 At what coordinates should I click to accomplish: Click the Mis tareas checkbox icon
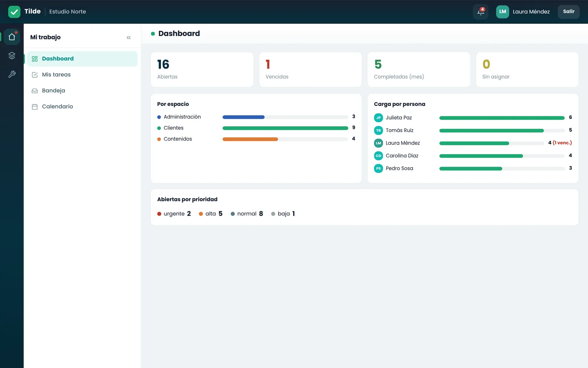point(35,75)
